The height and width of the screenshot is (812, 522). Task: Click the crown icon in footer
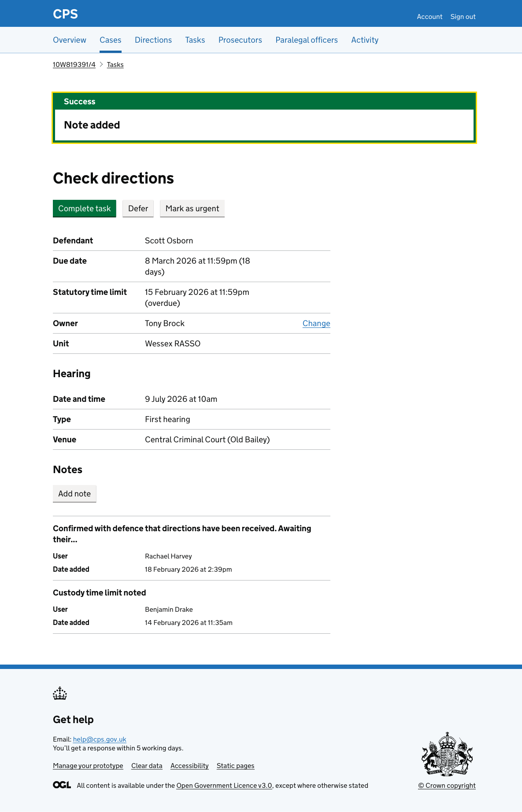tap(60, 693)
